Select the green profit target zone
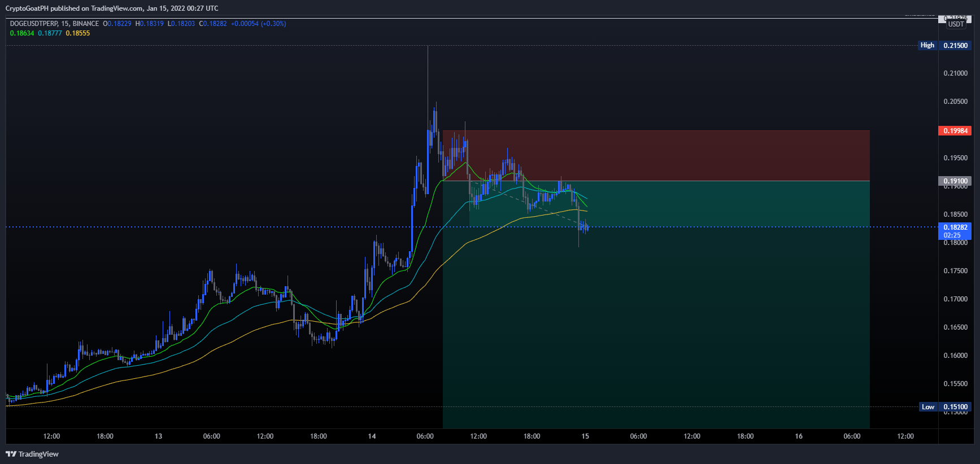Screen dimensions: 980x464 click(x=656, y=305)
